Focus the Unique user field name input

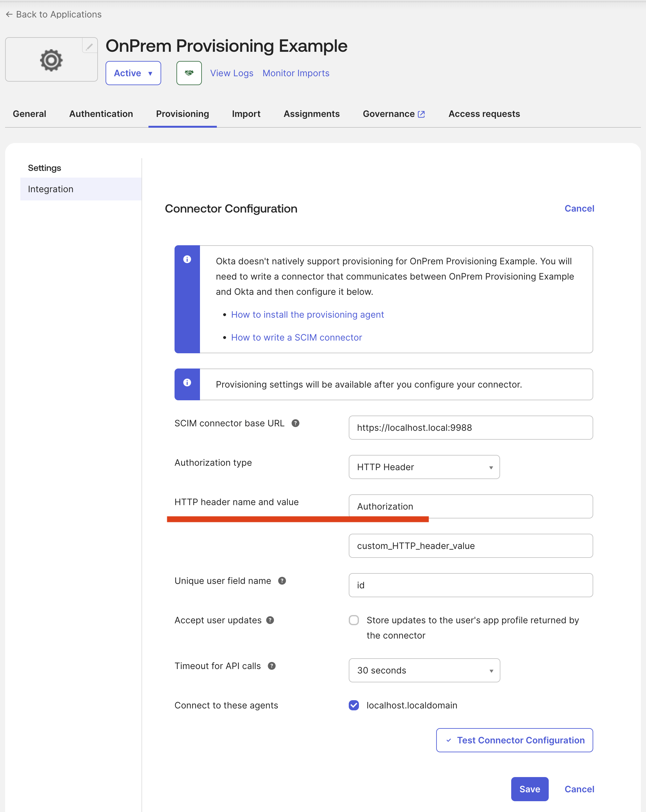(471, 585)
